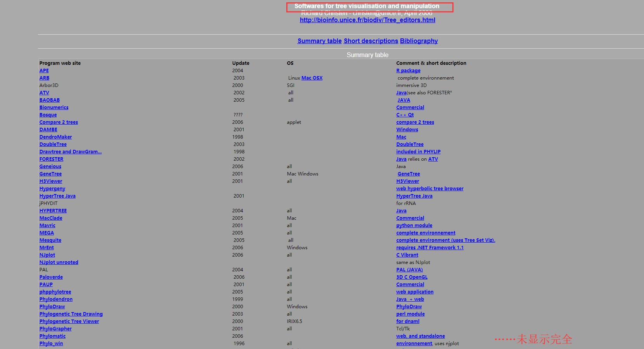This screenshot has height=349, width=644.
Task: Open the PAL (JAVA) link
Action: point(410,270)
